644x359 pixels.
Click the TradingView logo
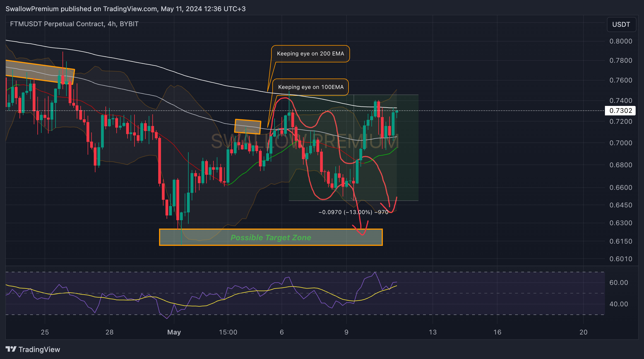33,349
